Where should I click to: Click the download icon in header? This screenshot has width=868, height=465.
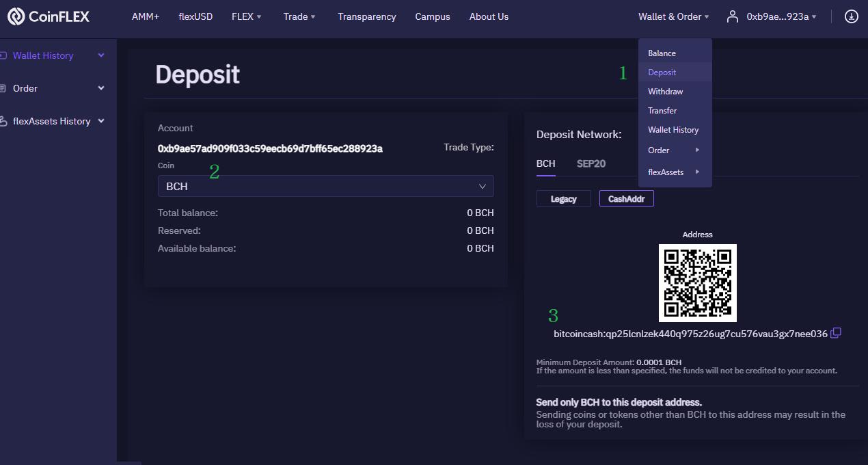tap(851, 16)
